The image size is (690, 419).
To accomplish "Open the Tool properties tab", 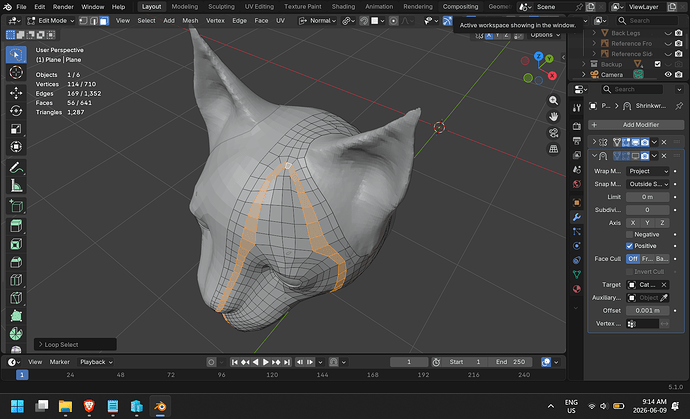I will (576, 108).
